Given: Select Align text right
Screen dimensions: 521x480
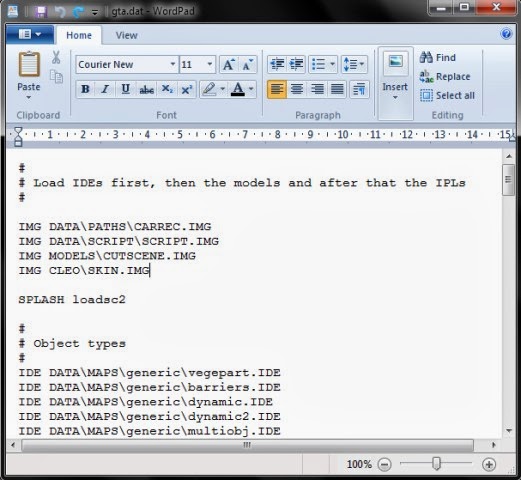Looking at the screenshot, I should click(317, 89).
